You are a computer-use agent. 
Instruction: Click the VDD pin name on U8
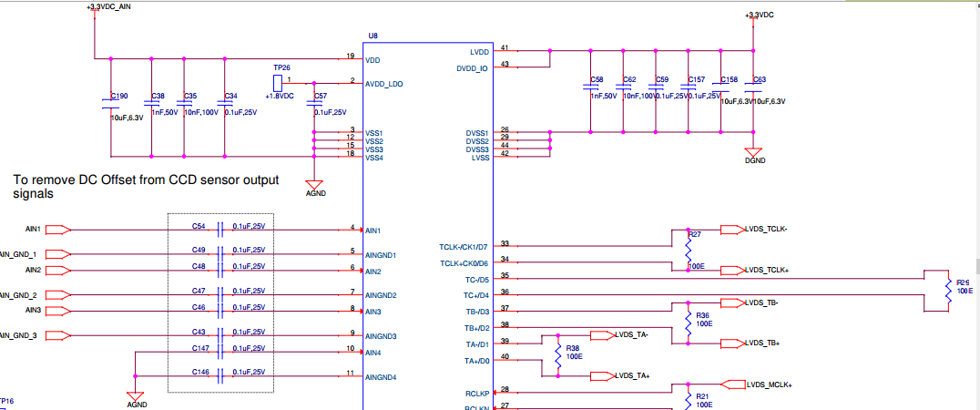(x=373, y=60)
